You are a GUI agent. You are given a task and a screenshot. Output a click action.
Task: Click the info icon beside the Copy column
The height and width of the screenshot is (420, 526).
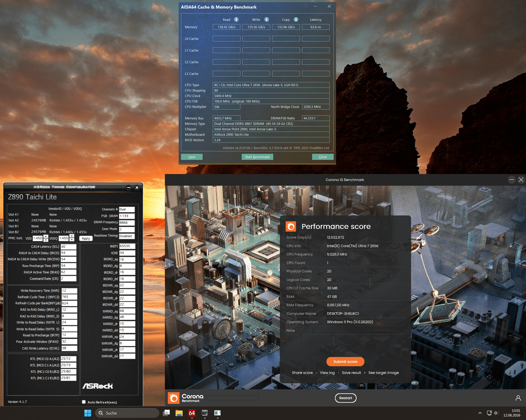coord(296,19)
